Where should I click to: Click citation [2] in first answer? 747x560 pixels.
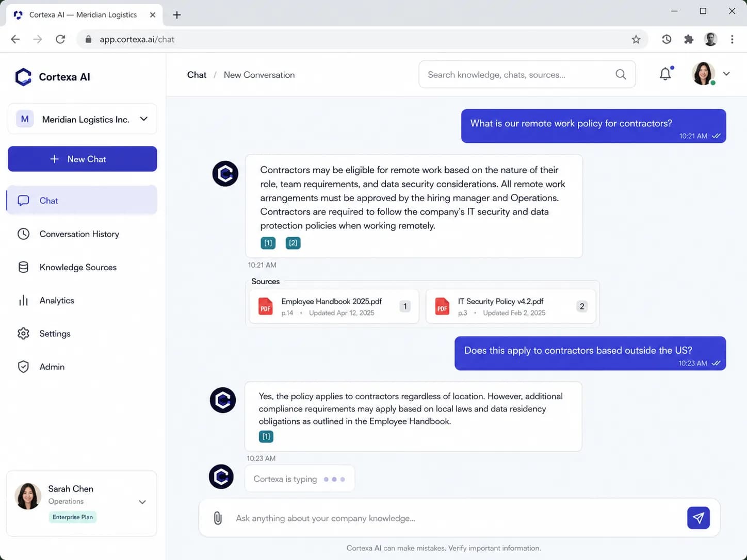pos(293,243)
